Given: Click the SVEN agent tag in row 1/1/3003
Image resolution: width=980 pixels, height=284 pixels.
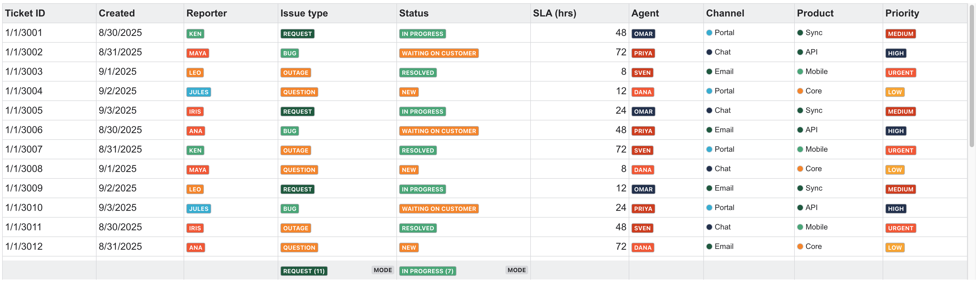Looking at the screenshot, I should [x=642, y=73].
